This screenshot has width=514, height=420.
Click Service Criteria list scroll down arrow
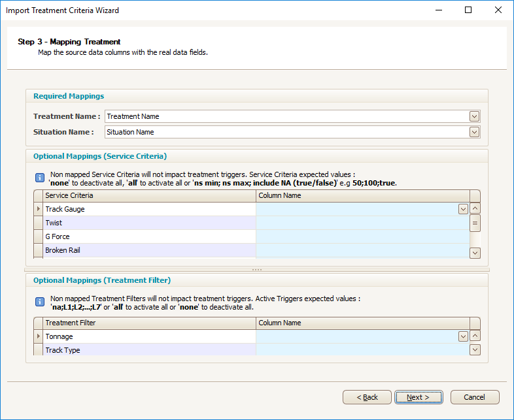click(475, 253)
